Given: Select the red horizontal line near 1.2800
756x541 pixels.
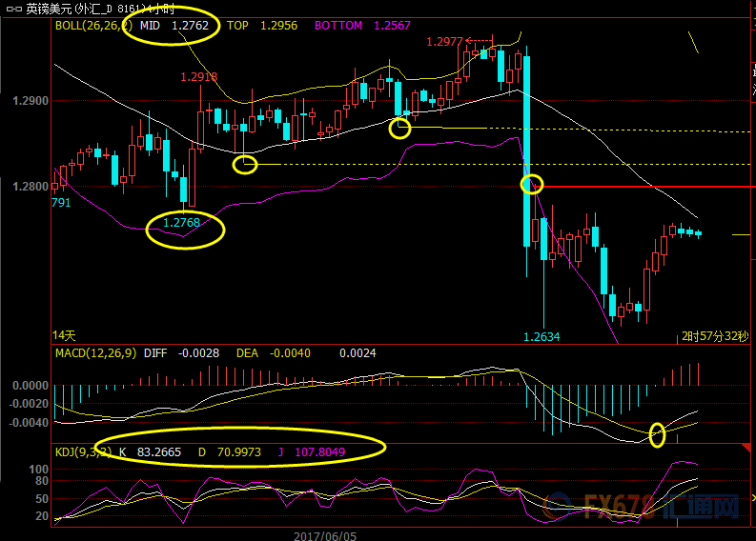Looking at the screenshot, I should pyautogui.click(x=645, y=187).
